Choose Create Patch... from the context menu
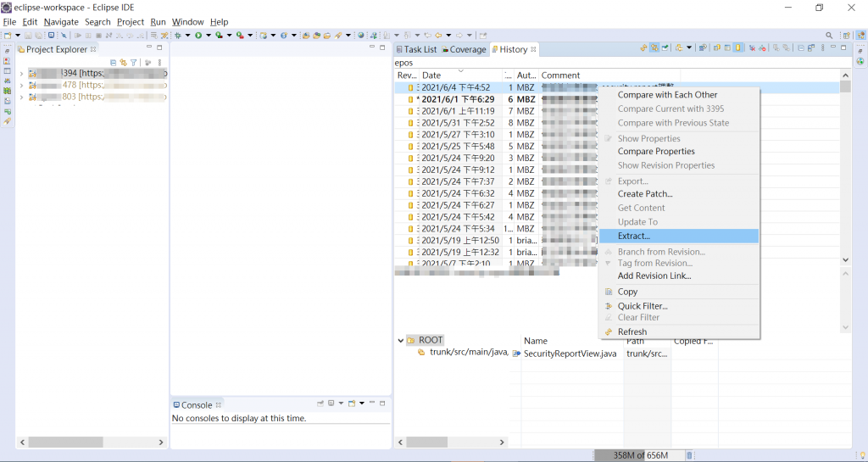Image resolution: width=868 pixels, height=462 pixels. point(679,193)
